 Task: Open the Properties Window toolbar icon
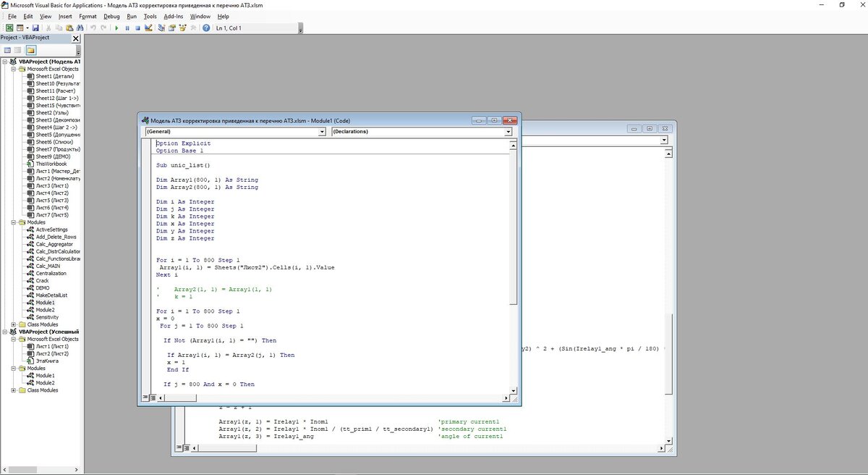click(172, 28)
